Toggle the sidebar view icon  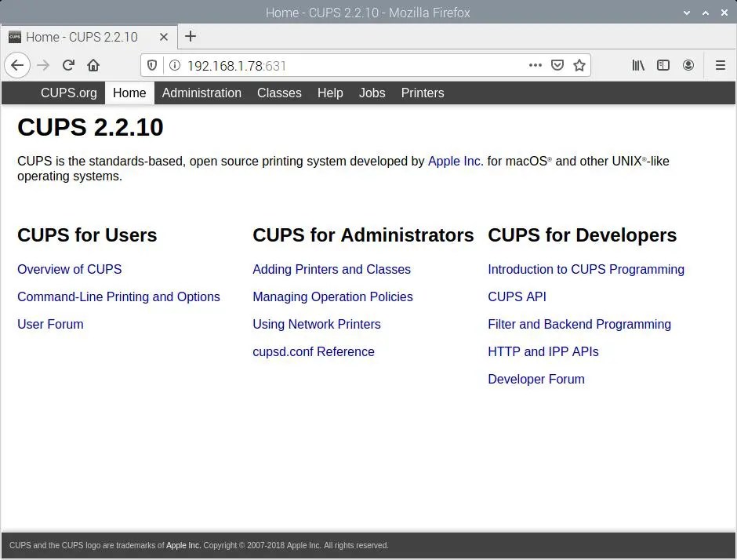pos(663,65)
